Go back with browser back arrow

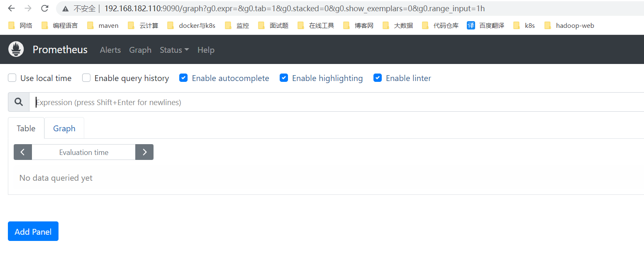pyautogui.click(x=12, y=8)
